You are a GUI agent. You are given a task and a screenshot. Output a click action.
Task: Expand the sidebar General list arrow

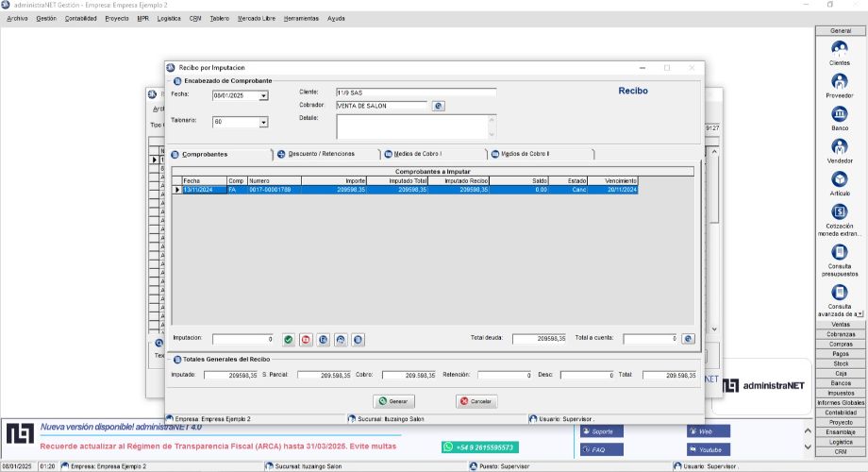click(x=860, y=314)
